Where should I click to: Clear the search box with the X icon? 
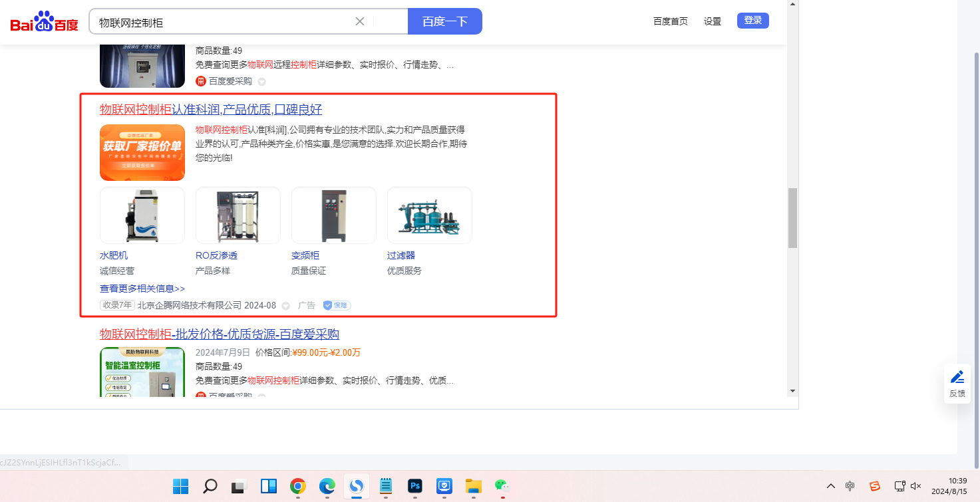[360, 21]
